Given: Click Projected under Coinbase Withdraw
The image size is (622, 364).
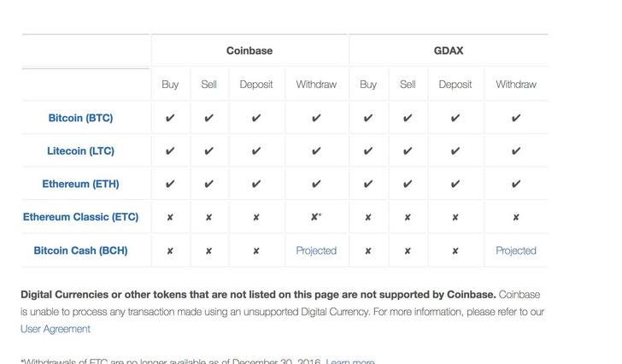Looking at the screenshot, I should click(x=316, y=250).
